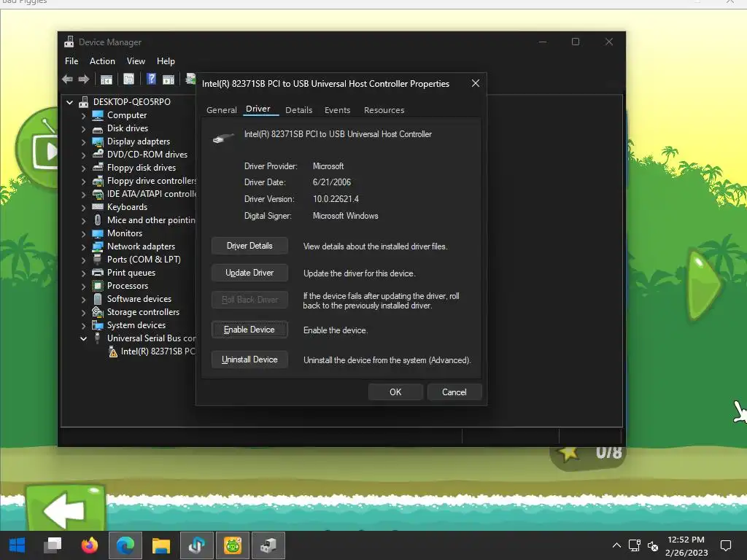Click warning icon on Intel 82371SB device
Screen dimensions: 747x560
tap(113, 352)
